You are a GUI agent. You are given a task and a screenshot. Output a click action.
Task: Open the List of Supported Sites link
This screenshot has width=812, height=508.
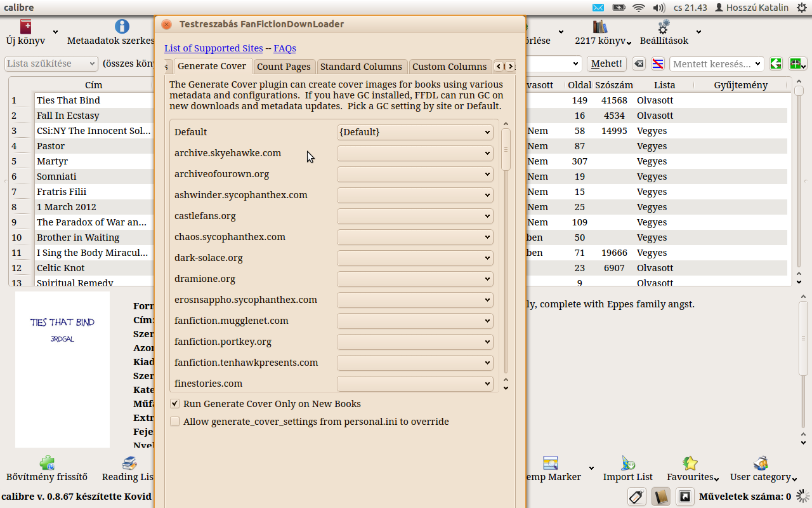[213, 48]
